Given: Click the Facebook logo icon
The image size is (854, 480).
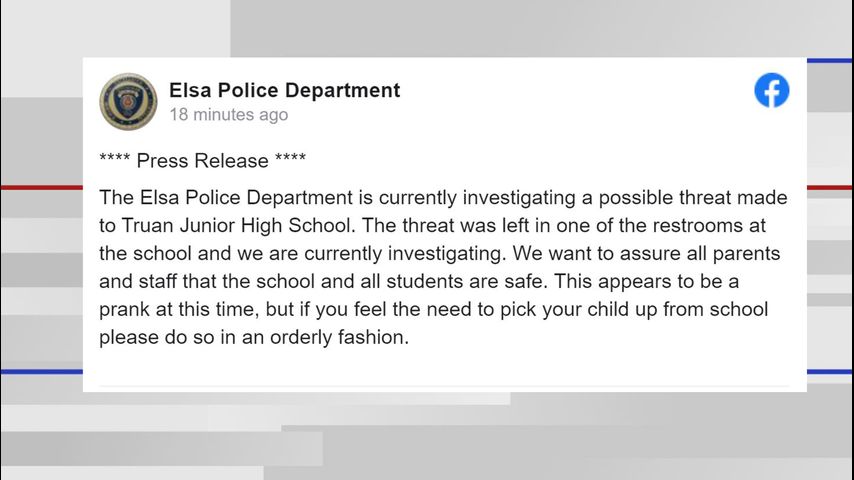Looking at the screenshot, I should tap(771, 91).
